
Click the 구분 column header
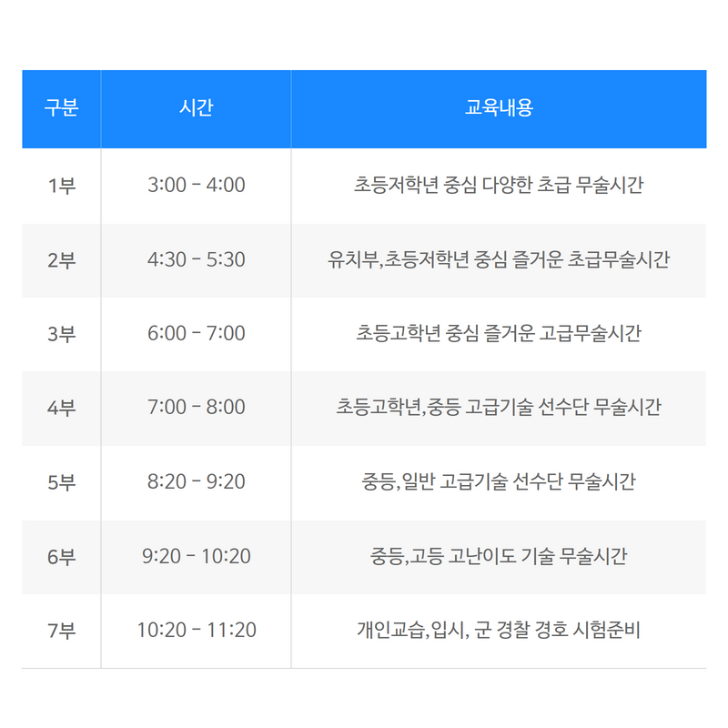click(x=61, y=108)
